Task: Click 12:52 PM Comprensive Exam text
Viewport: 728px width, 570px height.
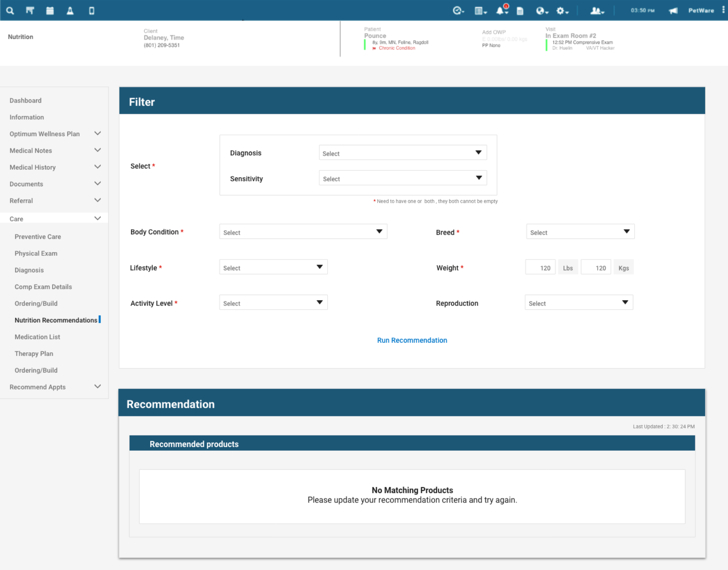Action: coord(582,42)
